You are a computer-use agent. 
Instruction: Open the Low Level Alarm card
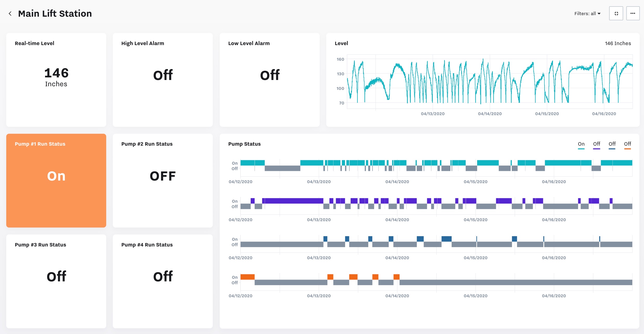pyautogui.click(x=269, y=80)
